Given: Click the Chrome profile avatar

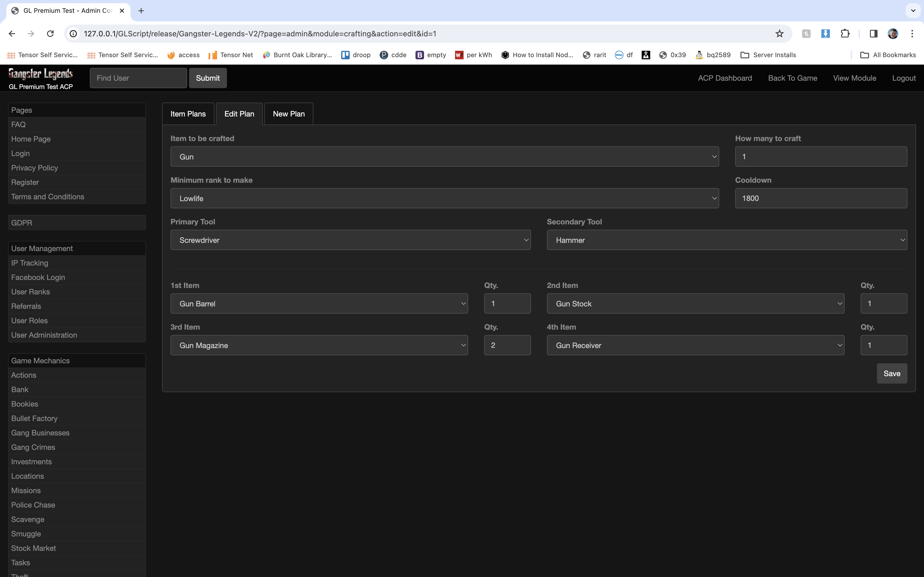Looking at the screenshot, I should 893,34.
